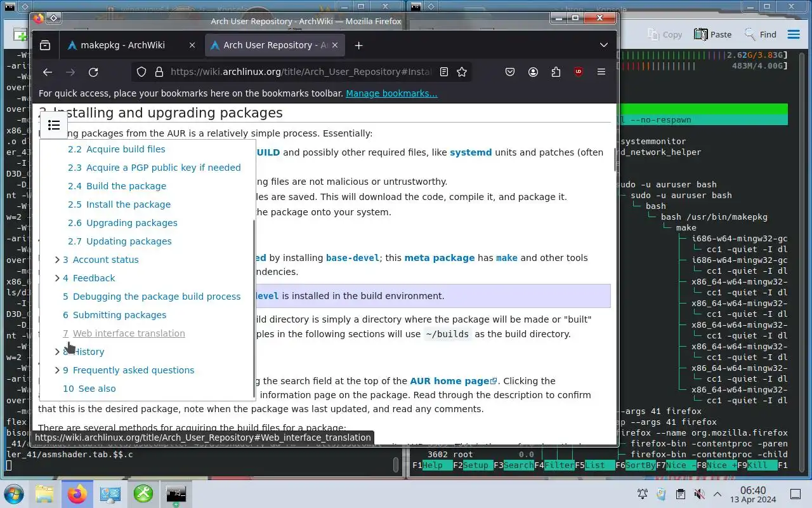
Task: Click Copy in the Konsole toolbar
Action: pyautogui.click(x=665, y=34)
